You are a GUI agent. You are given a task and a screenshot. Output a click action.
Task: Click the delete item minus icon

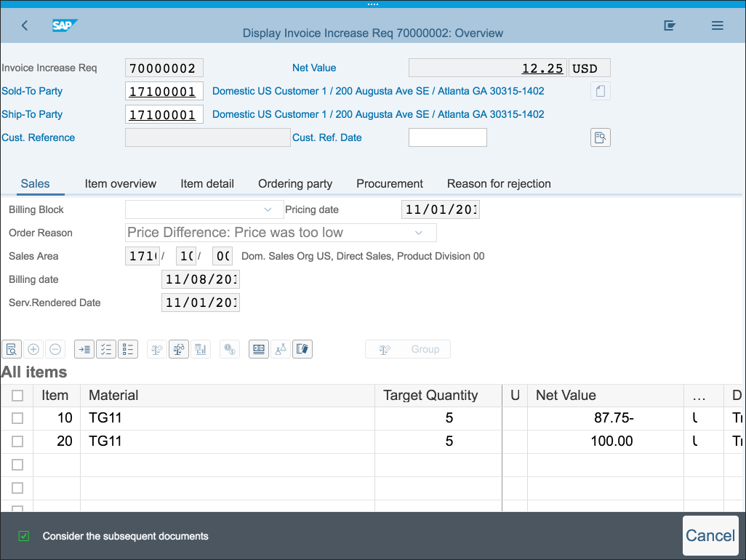point(55,349)
